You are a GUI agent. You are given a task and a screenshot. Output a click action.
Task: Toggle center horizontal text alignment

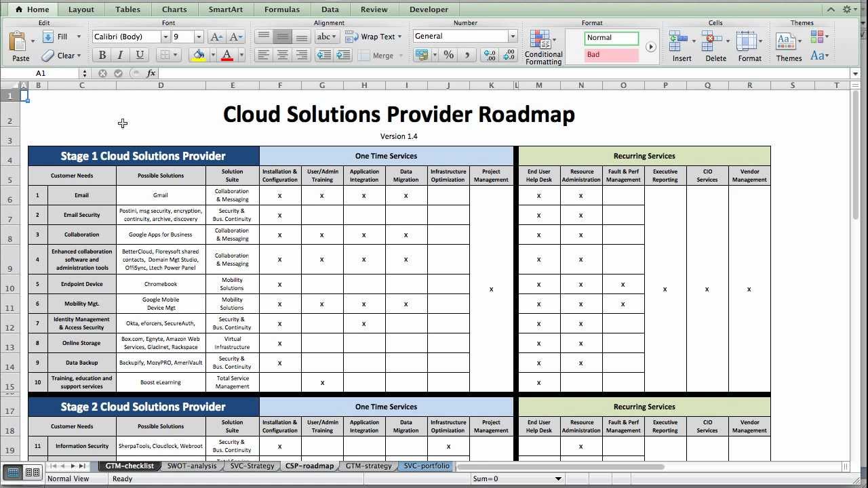pyautogui.click(x=283, y=56)
